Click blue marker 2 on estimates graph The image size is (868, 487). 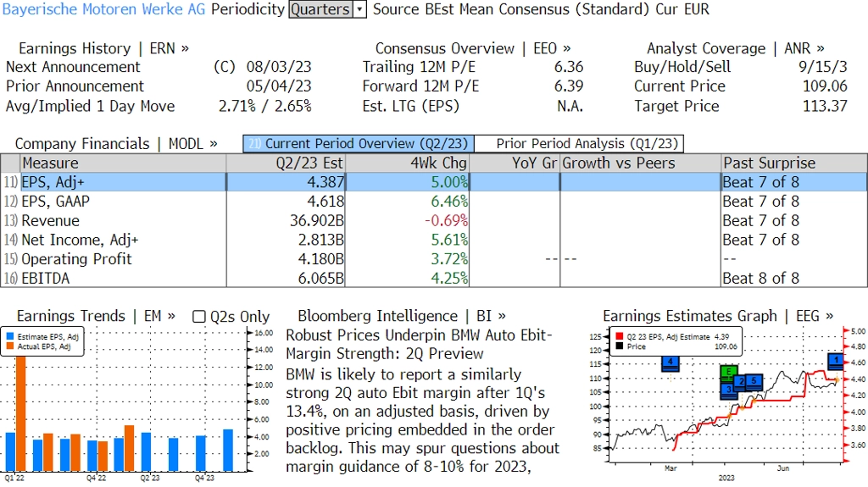(x=741, y=382)
